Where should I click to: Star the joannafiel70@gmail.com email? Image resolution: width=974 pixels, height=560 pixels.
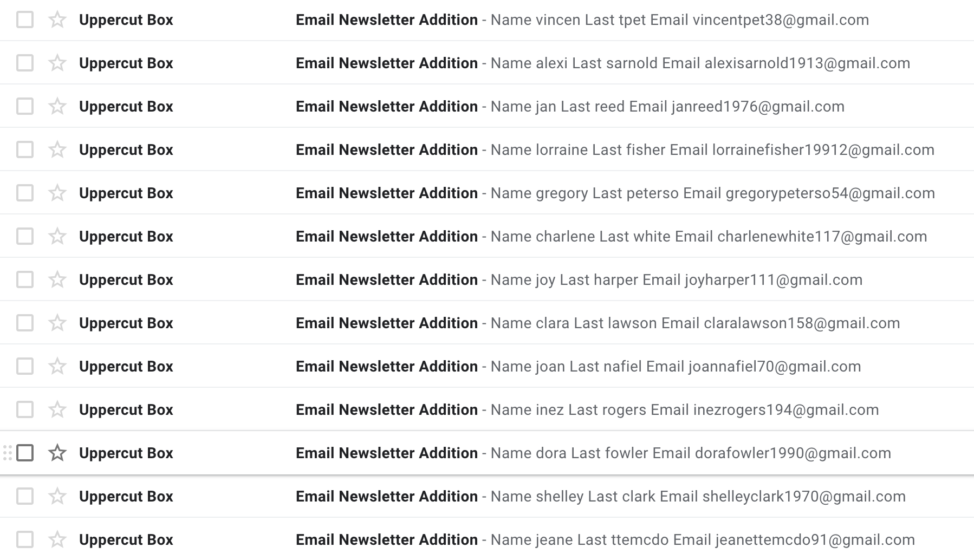pos(57,367)
